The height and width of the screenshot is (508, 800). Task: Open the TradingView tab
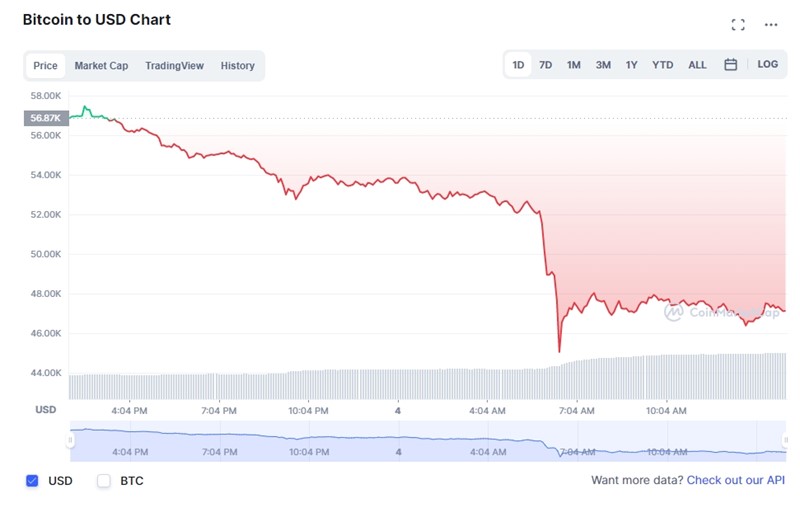pyautogui.click(x=174, y=66)
